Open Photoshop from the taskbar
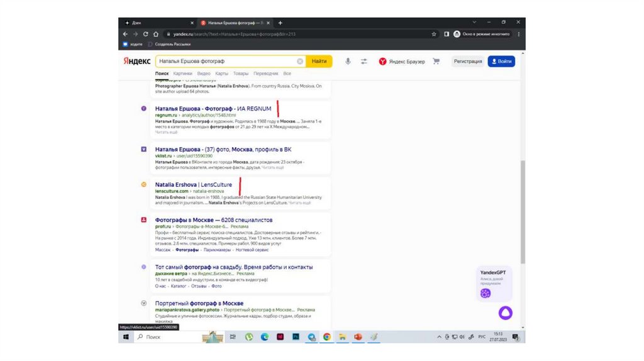 point(296,336)
